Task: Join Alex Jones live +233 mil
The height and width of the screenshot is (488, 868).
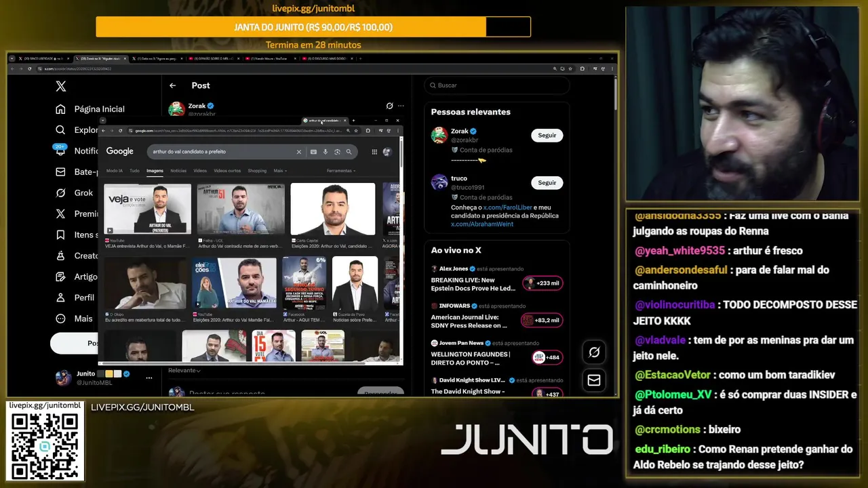Action: coord(542,283)
